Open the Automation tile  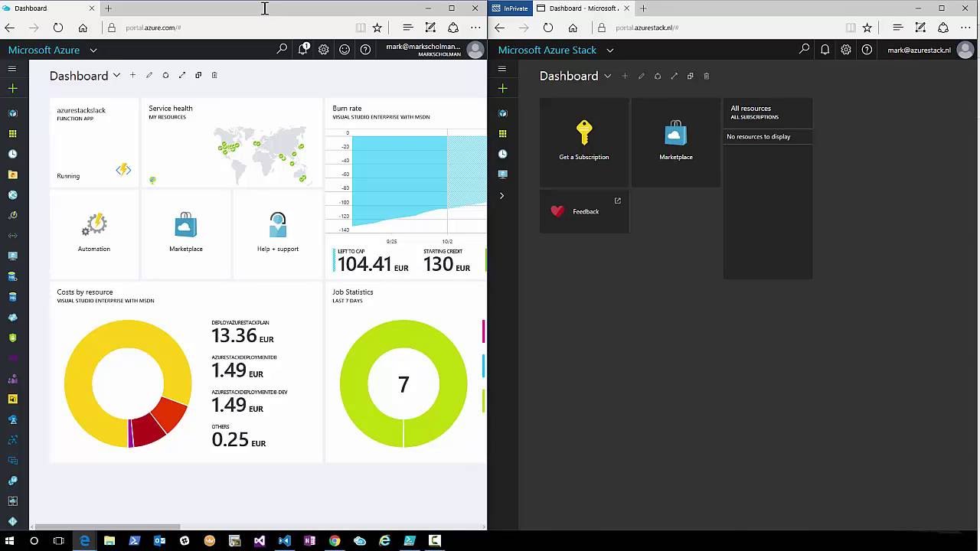point(94,234)
